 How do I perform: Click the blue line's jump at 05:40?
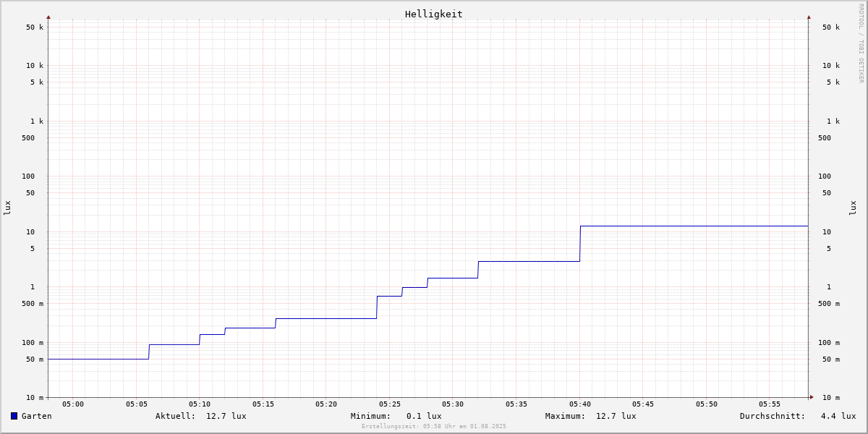pos(580,244)
